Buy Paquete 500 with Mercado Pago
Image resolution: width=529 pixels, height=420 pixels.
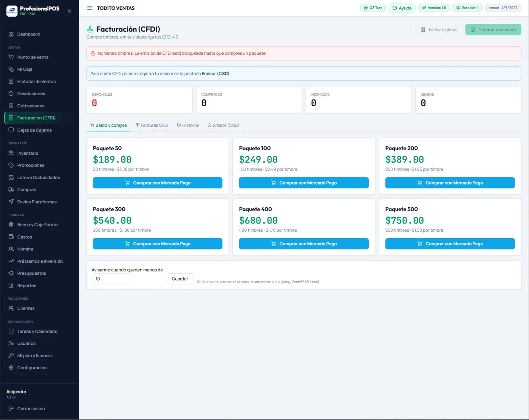(450, 244)
